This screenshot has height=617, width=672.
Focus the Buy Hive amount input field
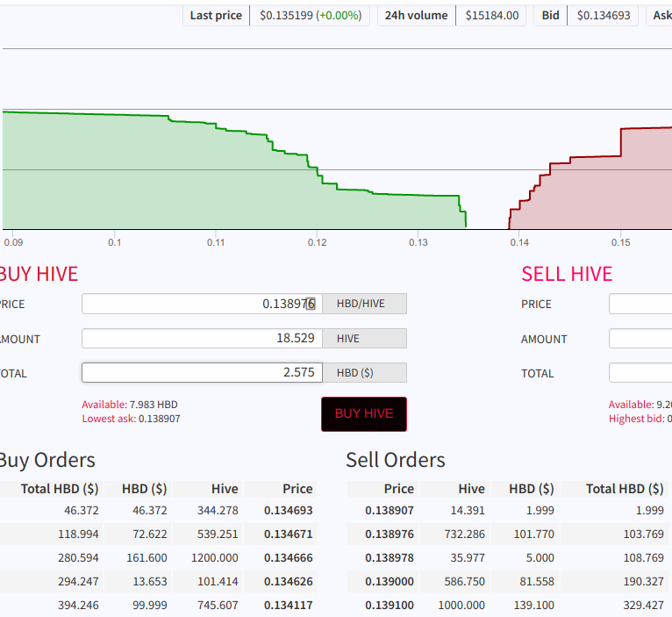202,338
